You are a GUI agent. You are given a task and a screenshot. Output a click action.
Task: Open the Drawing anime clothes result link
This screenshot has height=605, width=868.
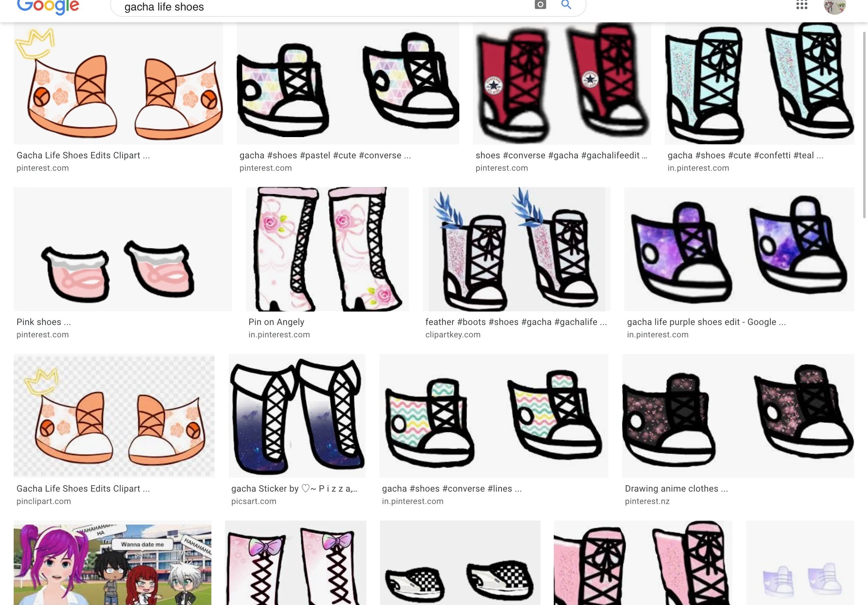click(676, 489)
